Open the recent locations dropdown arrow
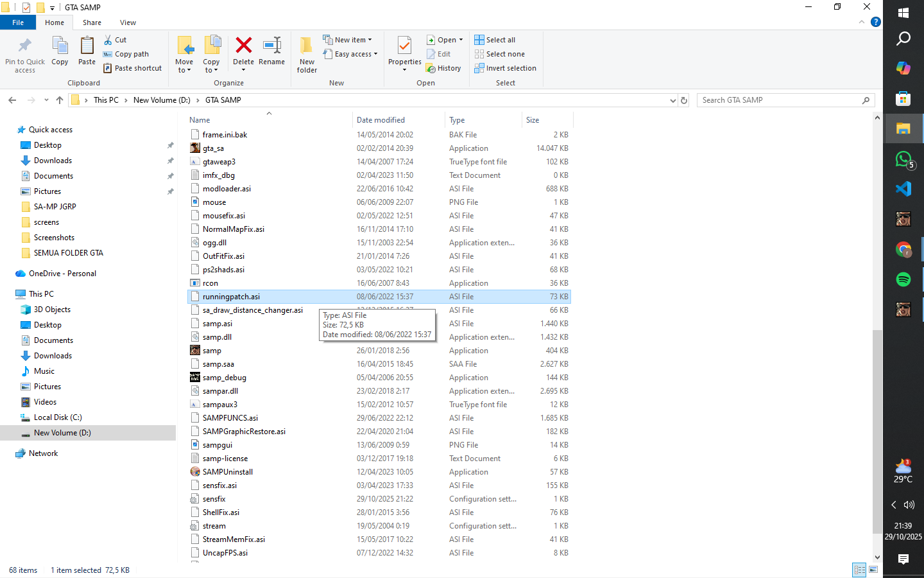This screenshot has height=578, width=924. click(x=46, y=100)
